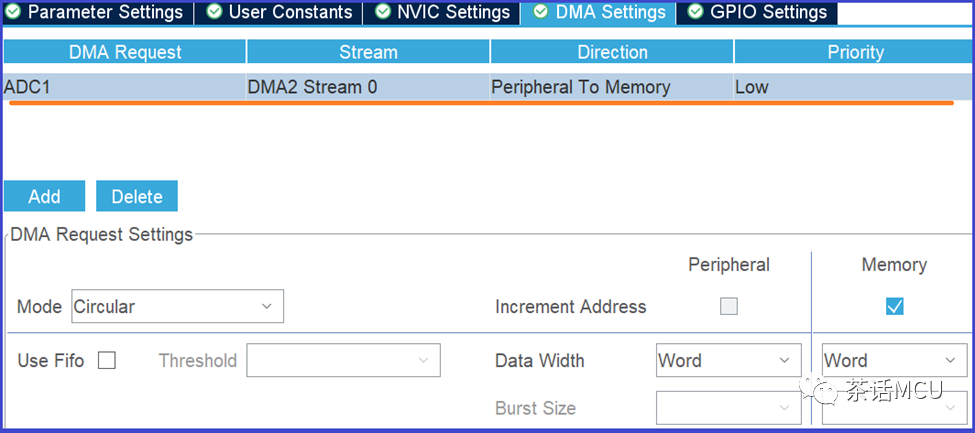Click the Delete button

[x=137, y=197]
